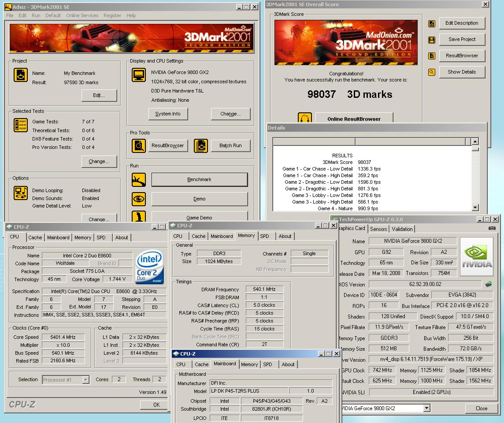Click the Online ResultBrowser button

354,118
